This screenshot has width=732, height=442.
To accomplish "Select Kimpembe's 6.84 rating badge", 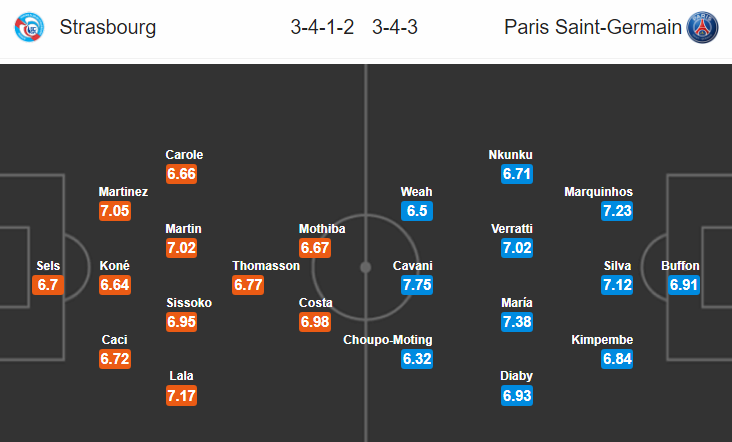I will coord(617,359).
